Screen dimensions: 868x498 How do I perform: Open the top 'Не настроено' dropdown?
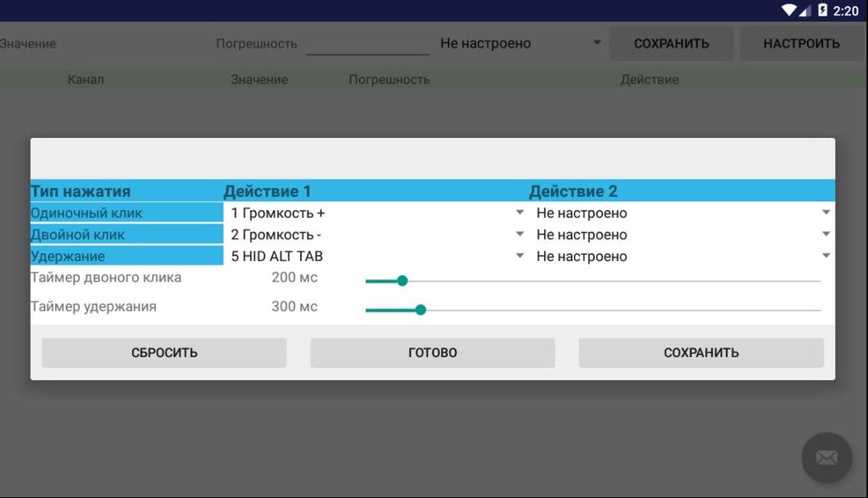pos(520,43)
